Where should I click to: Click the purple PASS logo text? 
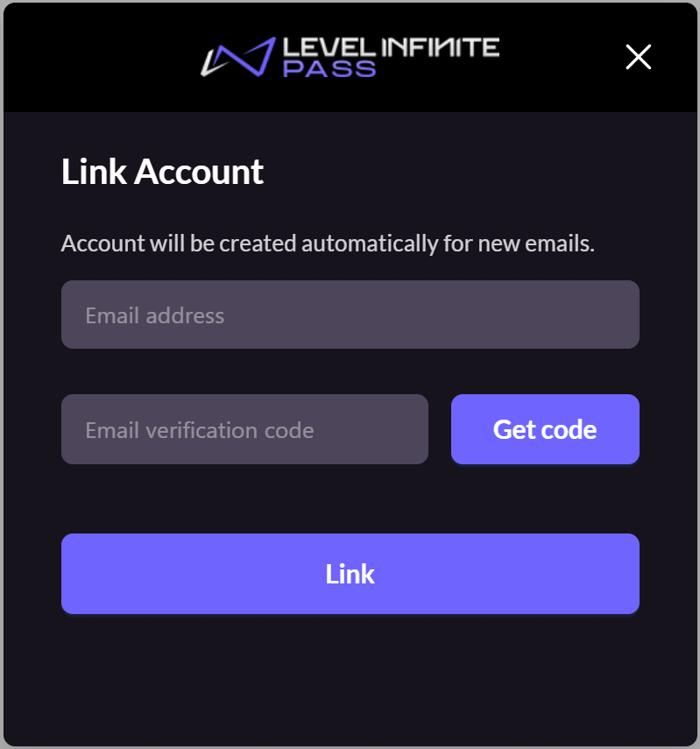point(329,69)
